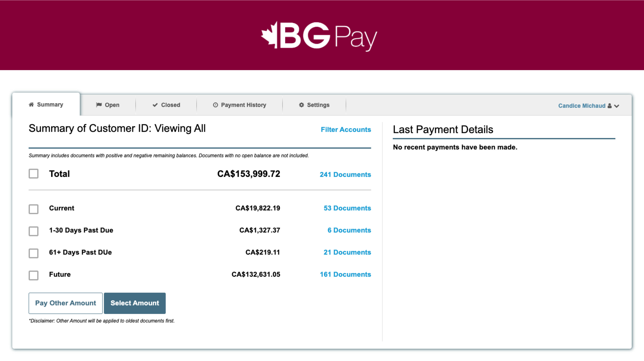644x361 pixels.
Task: Tick the Current balance checkbox
Action: pos(33,209)
